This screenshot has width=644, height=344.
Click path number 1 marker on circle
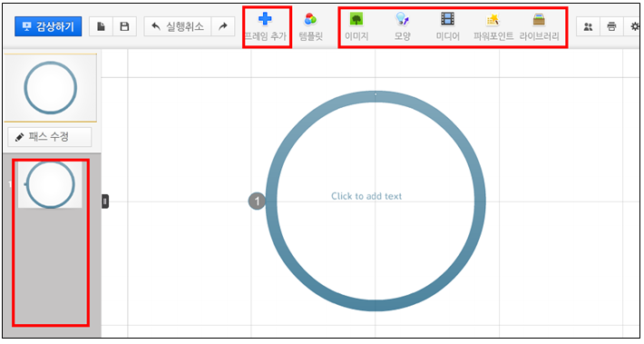click(x=257, y=201)
